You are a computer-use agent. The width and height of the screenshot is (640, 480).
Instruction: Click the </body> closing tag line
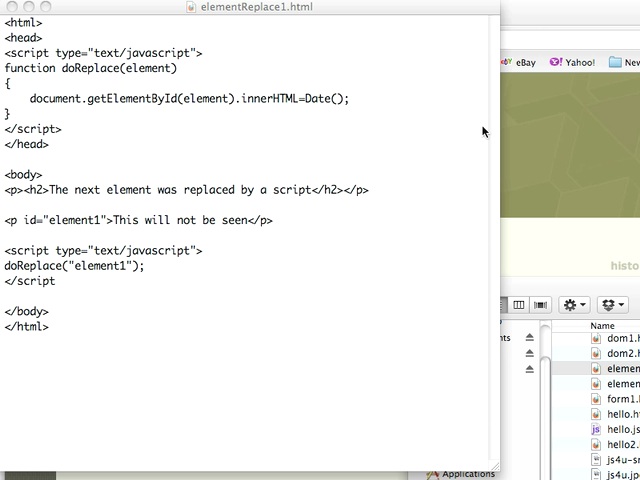(x=27, y=311)
